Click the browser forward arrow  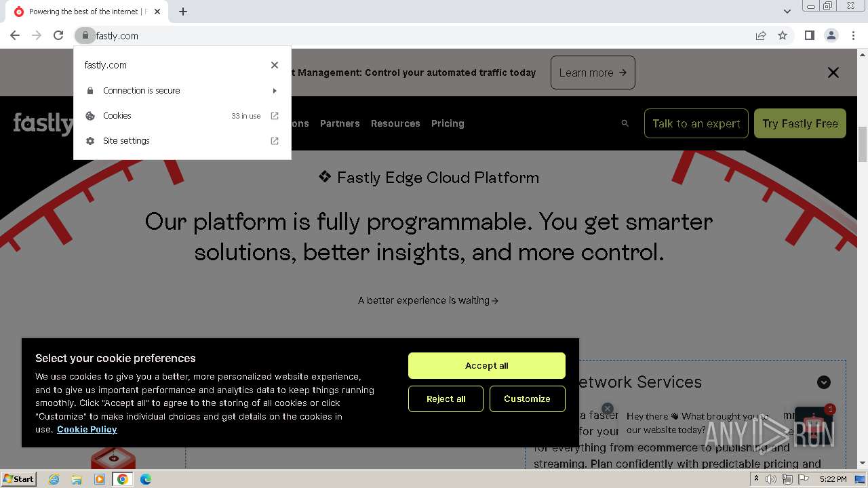pos(37,35)
